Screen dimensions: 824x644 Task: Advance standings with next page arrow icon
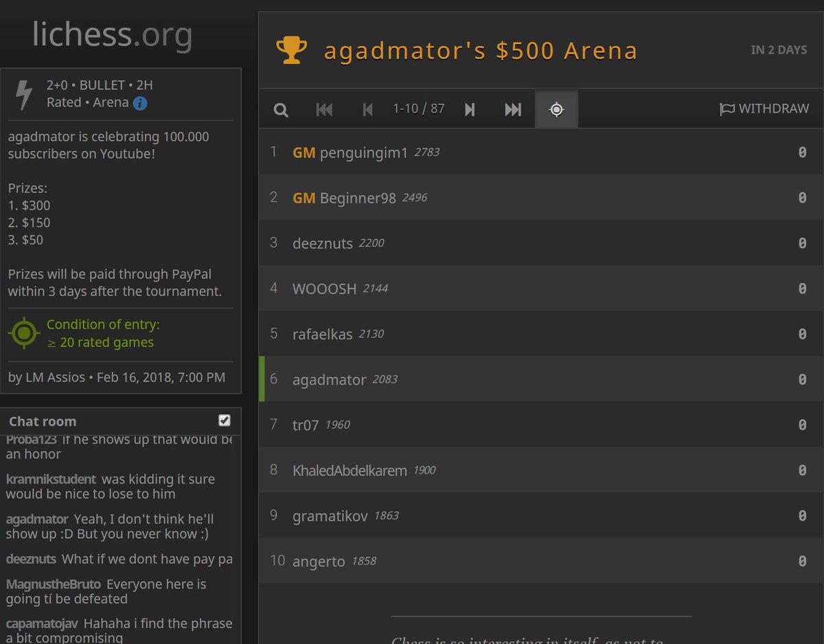pos(470,108)
